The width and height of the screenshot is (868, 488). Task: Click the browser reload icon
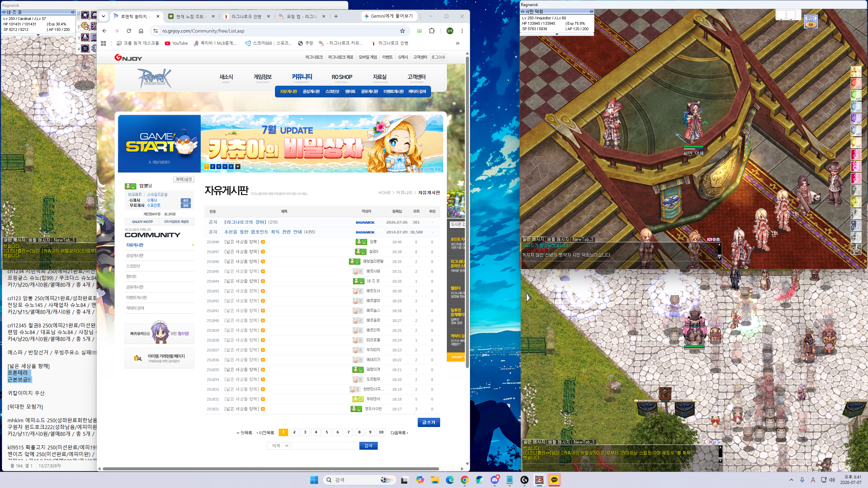[129, 31]
